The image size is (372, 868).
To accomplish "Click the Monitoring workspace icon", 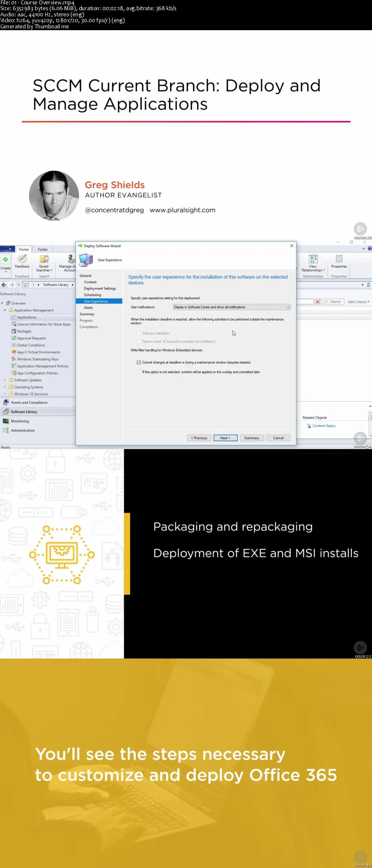I will coord(6,421).
